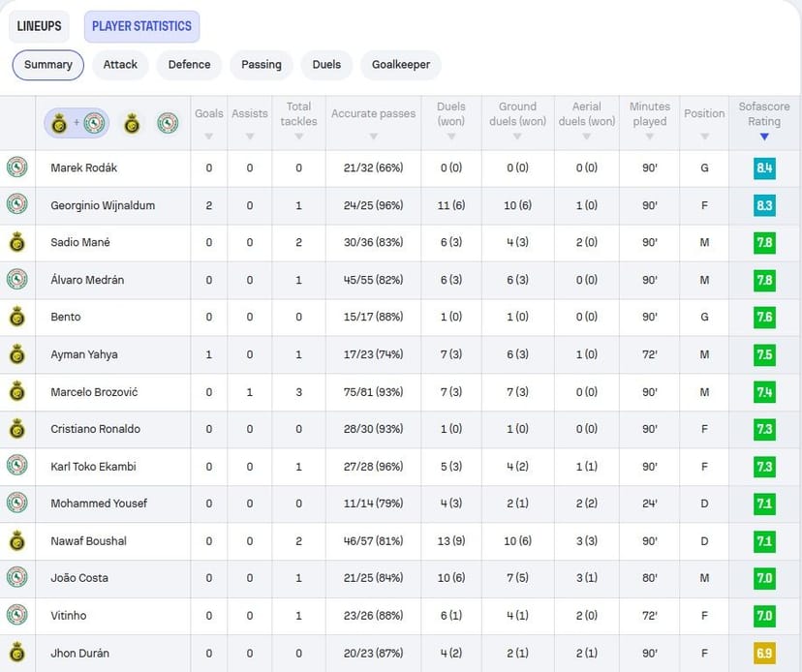
Task: Click team crest beside Sadio Mané
Action: coord(16,242)
